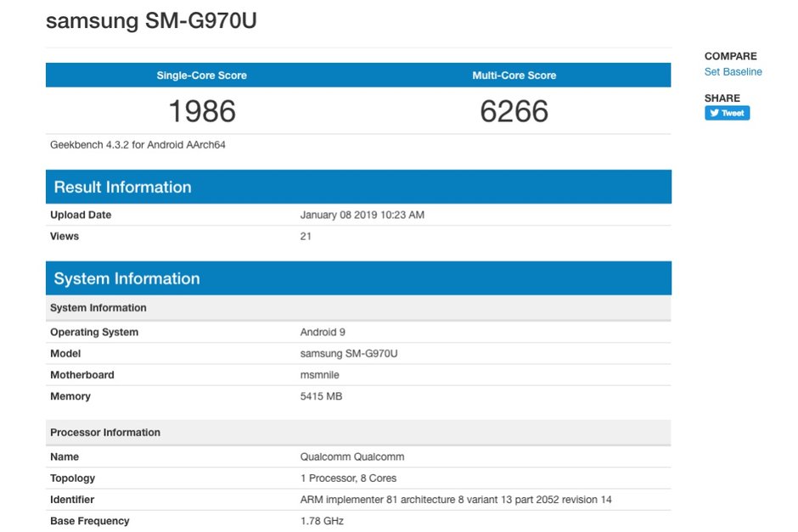Viewport: 798px width, 532px height.
Task: Select the Single-Core Score column header
Action: click(201, 76)
